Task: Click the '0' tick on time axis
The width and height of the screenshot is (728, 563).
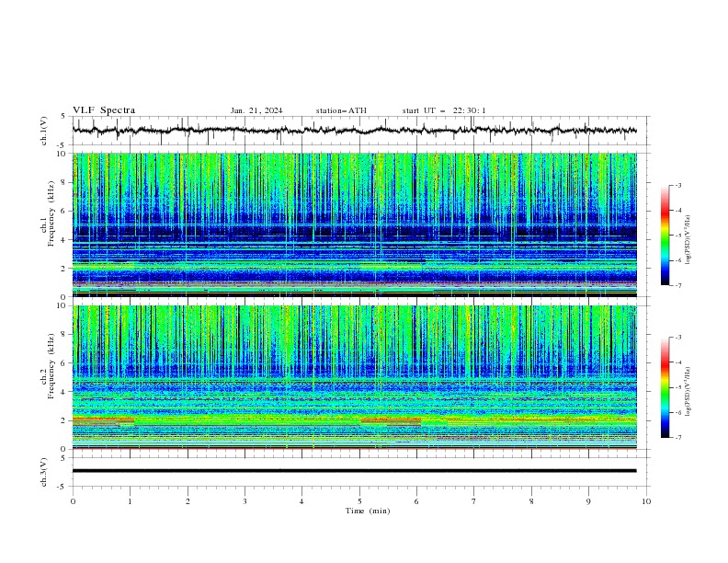Action: coord(73,501)
